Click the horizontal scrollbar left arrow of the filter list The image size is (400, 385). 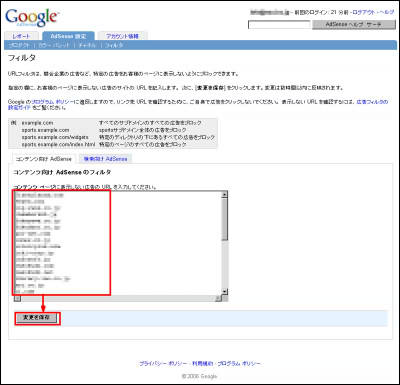pos(17,298)
